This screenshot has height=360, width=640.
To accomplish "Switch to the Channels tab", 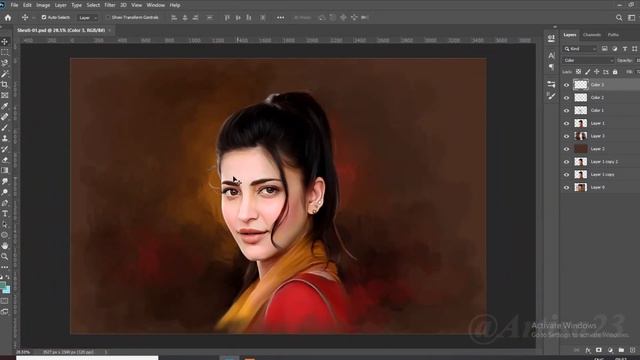I will [x=591, y=35].
